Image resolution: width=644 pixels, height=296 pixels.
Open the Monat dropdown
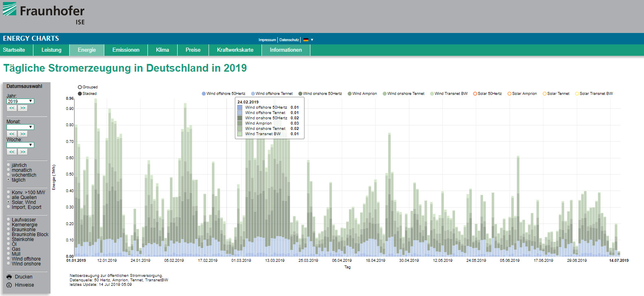pos(20,127)
